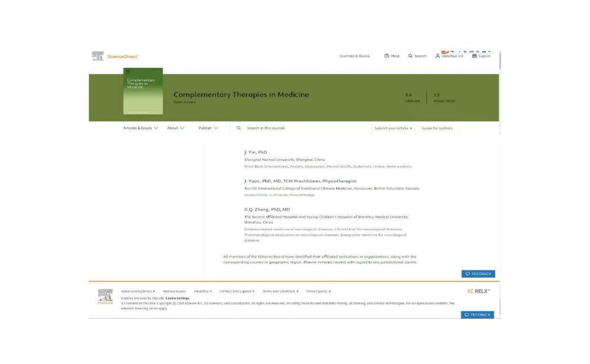Open Journals & Books from header
Viewport: 590px width, 364px height.
pyautogui.click(x=354, y=56)
